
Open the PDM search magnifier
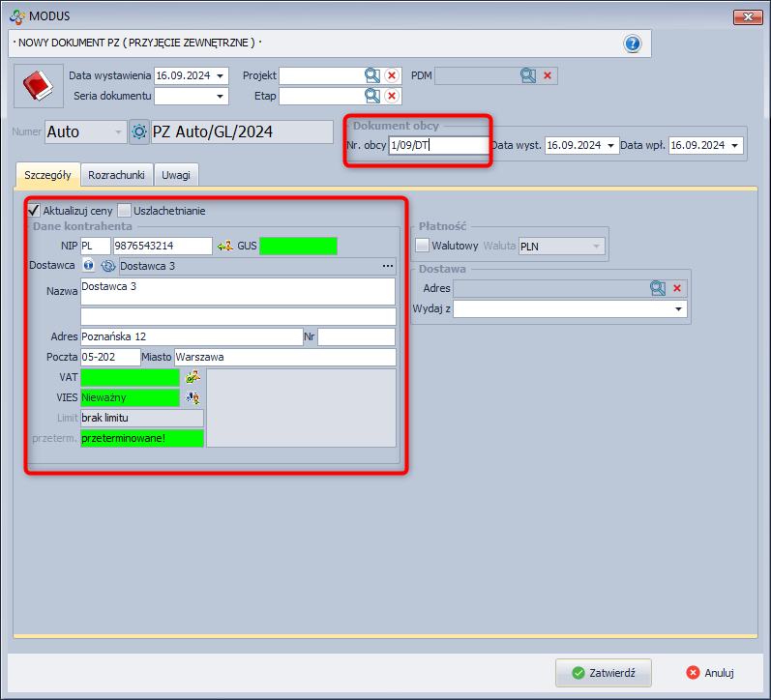click(528, 75)
